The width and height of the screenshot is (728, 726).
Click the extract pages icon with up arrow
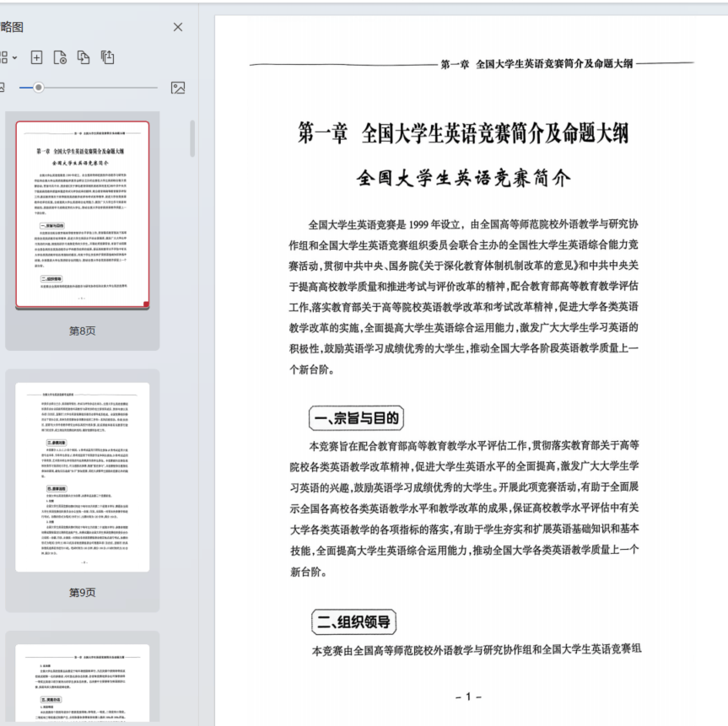tap(108, 57)
